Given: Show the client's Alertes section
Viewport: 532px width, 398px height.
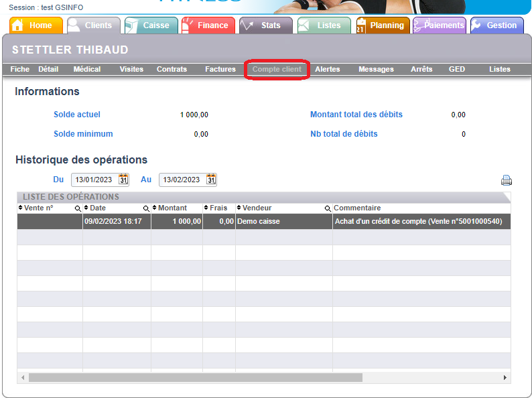Looking at the screenshot, I should click(x=327, y=69).
